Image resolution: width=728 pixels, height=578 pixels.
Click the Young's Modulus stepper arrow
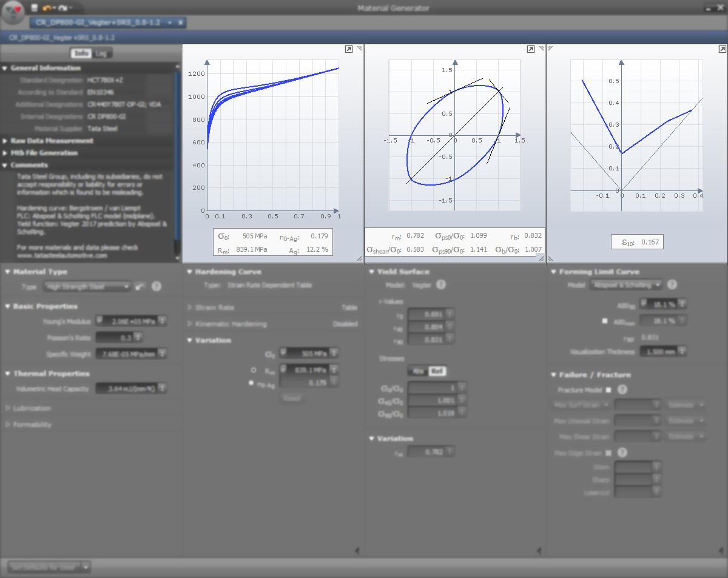(162, 321)
